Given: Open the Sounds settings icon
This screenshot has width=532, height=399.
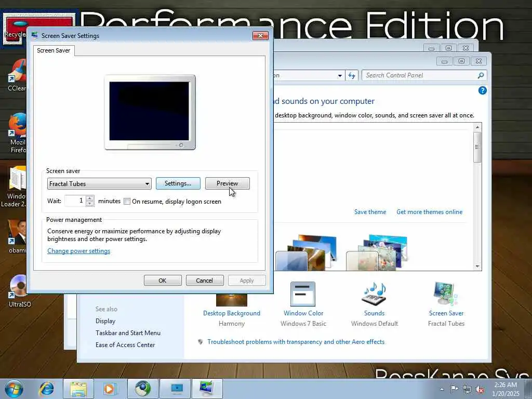Looking at the screenshot, I should click(x=374, y=294).
